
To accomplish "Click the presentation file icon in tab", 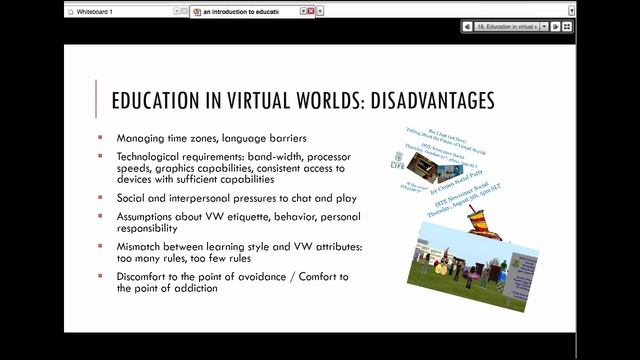I will point(197,12).
